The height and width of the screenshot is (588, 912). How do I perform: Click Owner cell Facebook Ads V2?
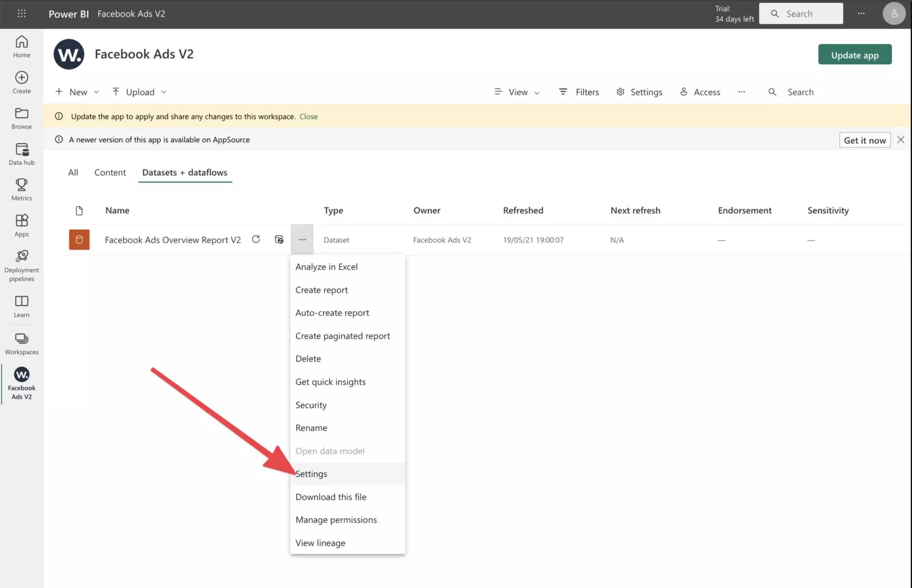point(442,240)
